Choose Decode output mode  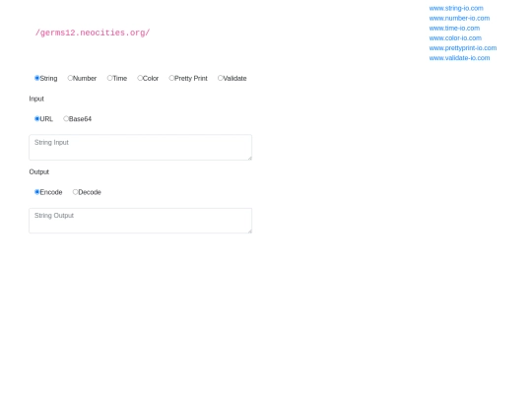coord(75,192)
